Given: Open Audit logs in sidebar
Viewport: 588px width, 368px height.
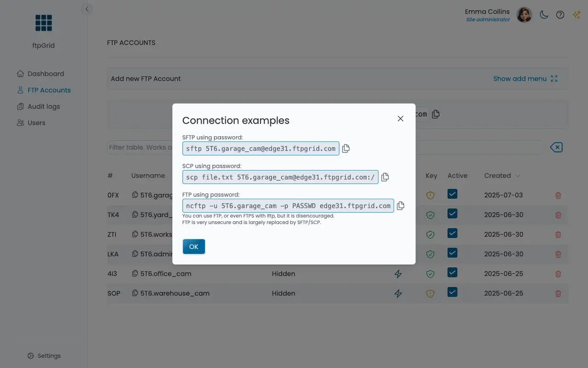Looking at the screenshot, I should pos(44,106).
